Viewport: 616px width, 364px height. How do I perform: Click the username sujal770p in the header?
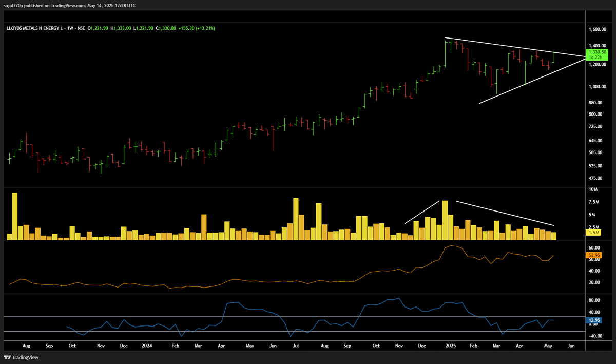pyautogui.click(x=13, y=5)
